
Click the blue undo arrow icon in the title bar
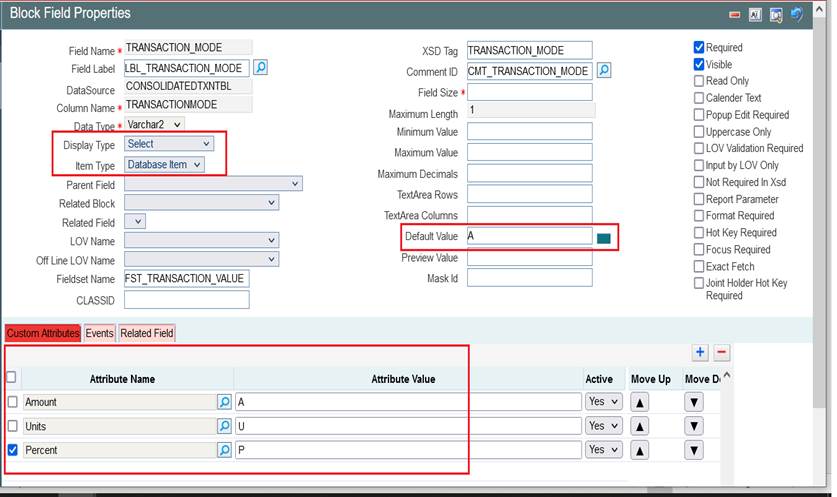796,14
